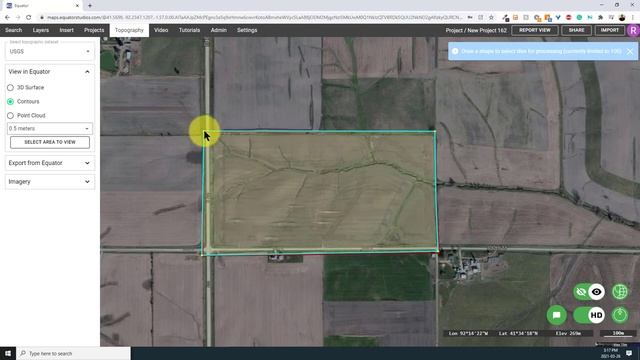Open the 0.5 meters interval dropdown
Viewport: 640px width, 360px height.
50,129
